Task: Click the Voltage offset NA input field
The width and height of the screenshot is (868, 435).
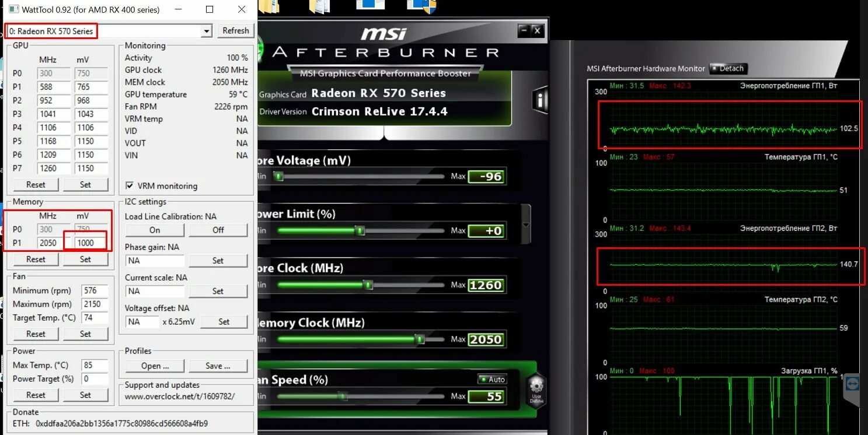Action: [142, 321]
